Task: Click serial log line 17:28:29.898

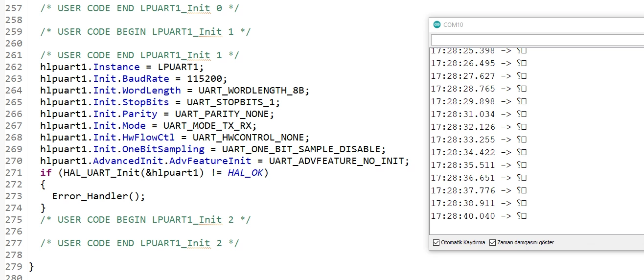Action: pyautogui.click(x=479, y=101)
